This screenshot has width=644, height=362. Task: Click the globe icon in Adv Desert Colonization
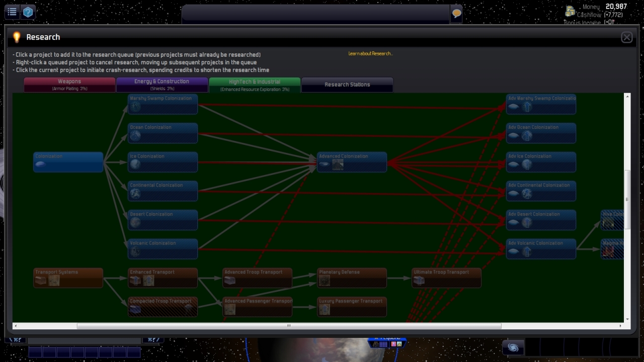point(527,223)
